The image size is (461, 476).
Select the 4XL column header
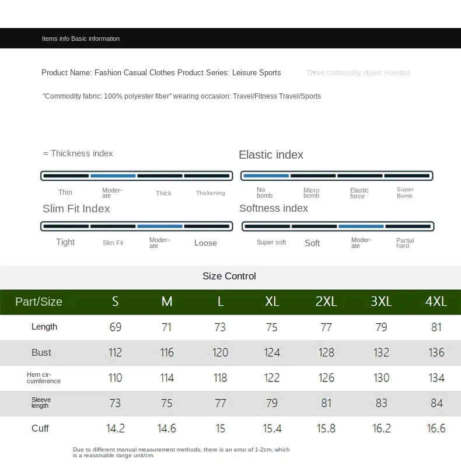(436, 302)
